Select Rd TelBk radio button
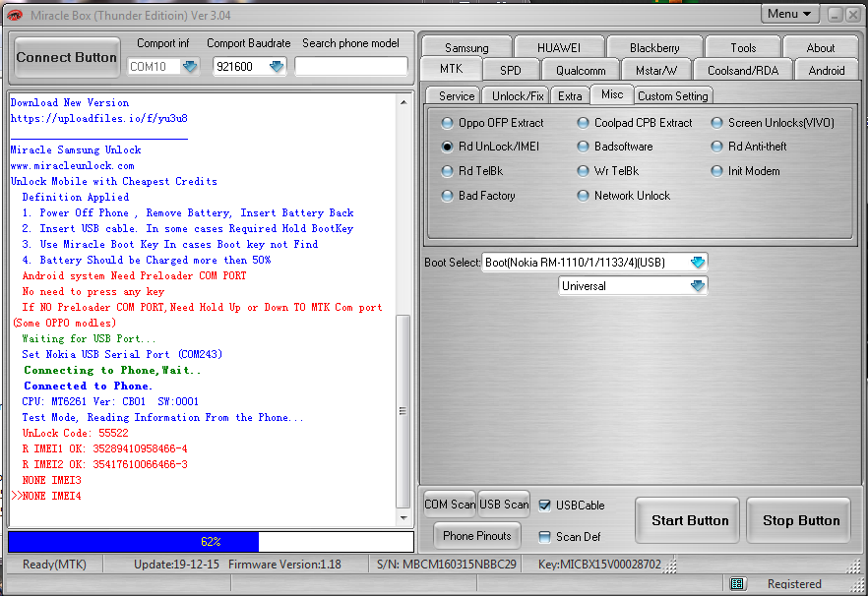This screenshot has height=596, width=868. (x=447, y=171)
